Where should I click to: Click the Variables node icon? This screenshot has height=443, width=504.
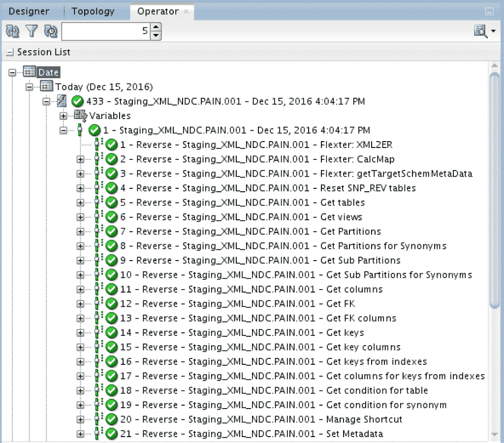click(x=80, y=116)
